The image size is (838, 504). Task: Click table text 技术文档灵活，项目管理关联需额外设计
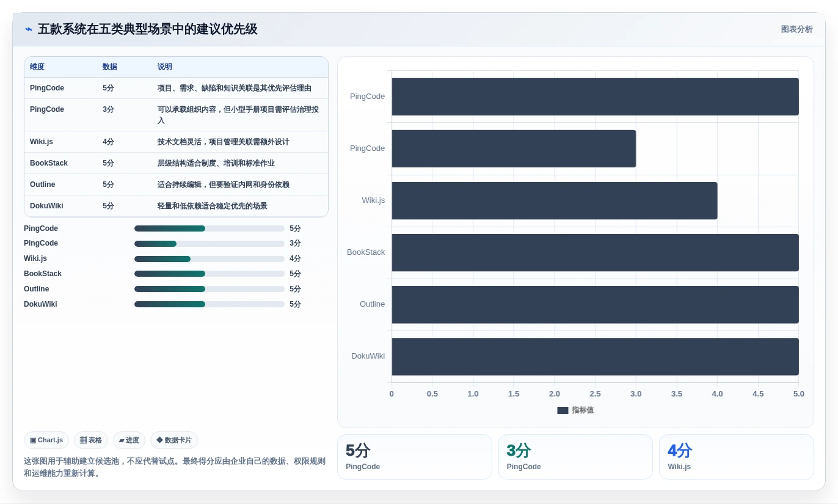pos(224,142)
